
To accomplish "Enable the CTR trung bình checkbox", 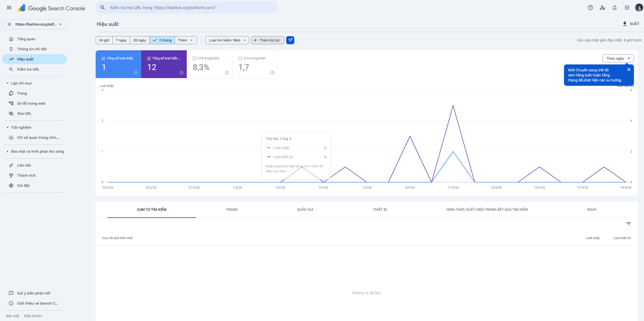I will 194,58.
